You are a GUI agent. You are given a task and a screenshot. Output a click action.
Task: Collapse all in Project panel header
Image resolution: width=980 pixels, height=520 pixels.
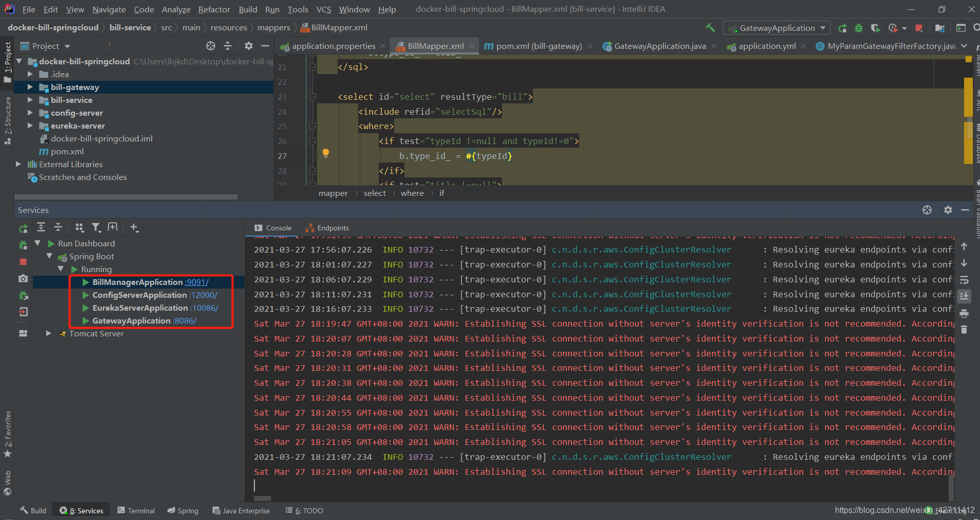[228, 46]
